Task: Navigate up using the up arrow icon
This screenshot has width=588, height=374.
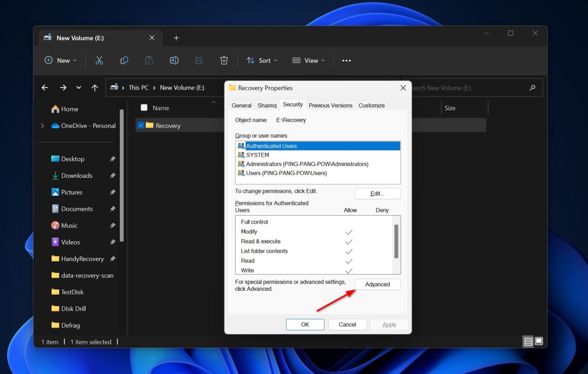Action: 95,87
